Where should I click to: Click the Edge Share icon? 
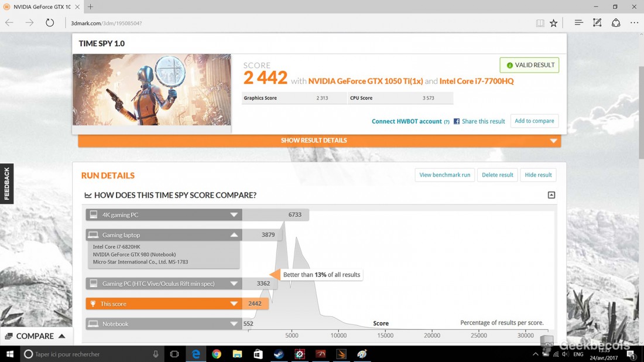click(x=616, y=23)
